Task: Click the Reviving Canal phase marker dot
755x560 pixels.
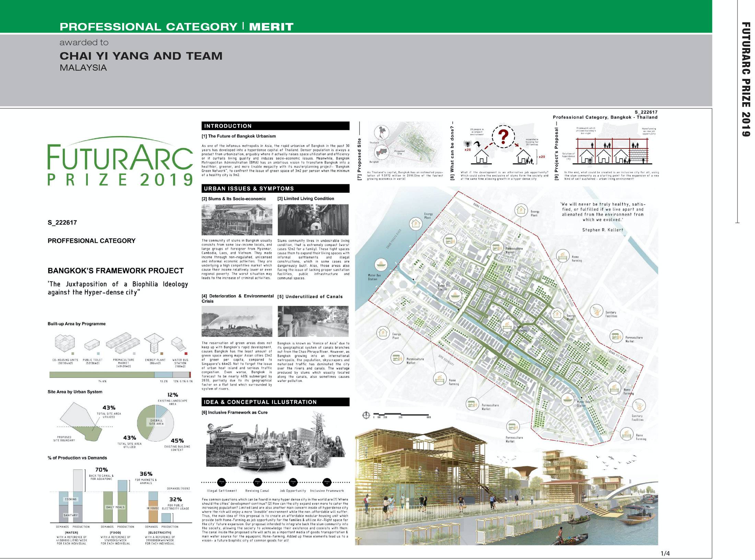Action: tap(257, 481)
